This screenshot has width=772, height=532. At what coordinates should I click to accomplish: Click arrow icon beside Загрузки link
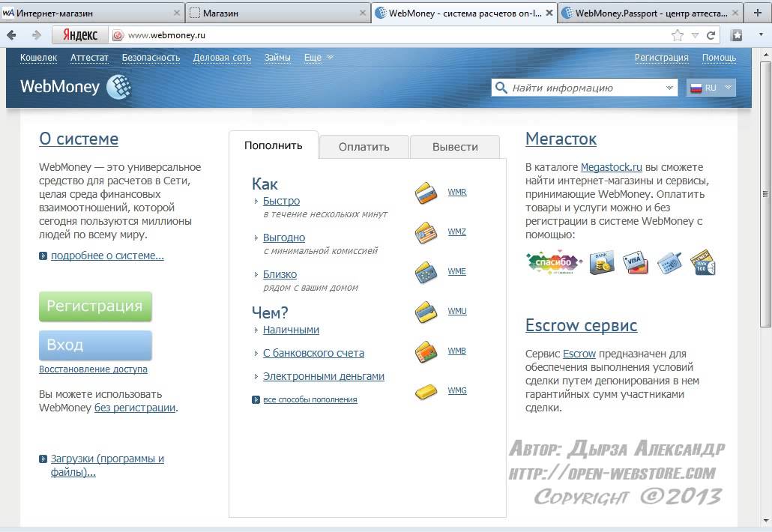[43, 459]
